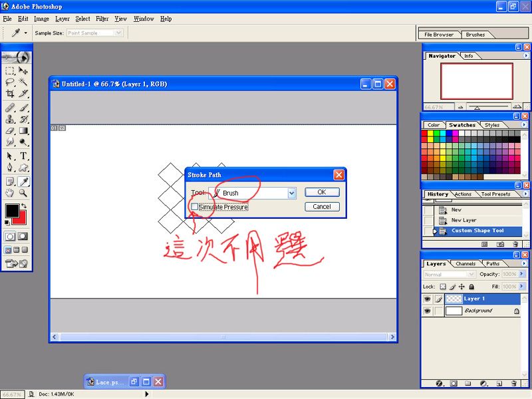Screen dimensions: 532x399
Task: Select the Dodge tool
Action: [23, 142]
